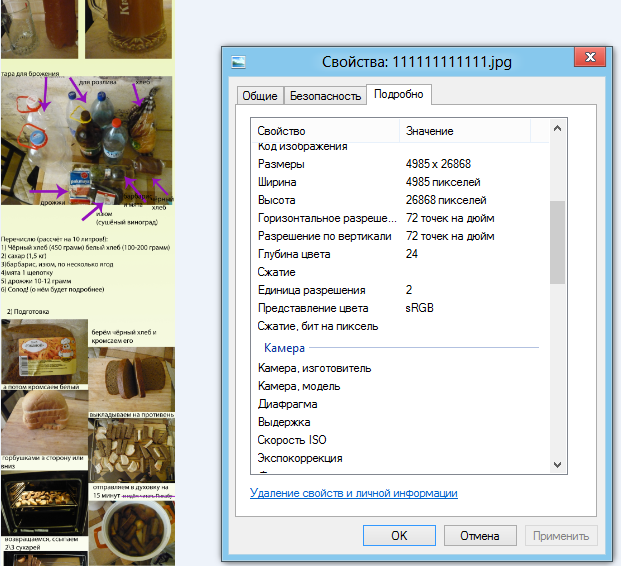Viewport: 621px width, 566px height.
Task: Click scrollbar up arrow in properties list
Action: [x=557, y=128]
